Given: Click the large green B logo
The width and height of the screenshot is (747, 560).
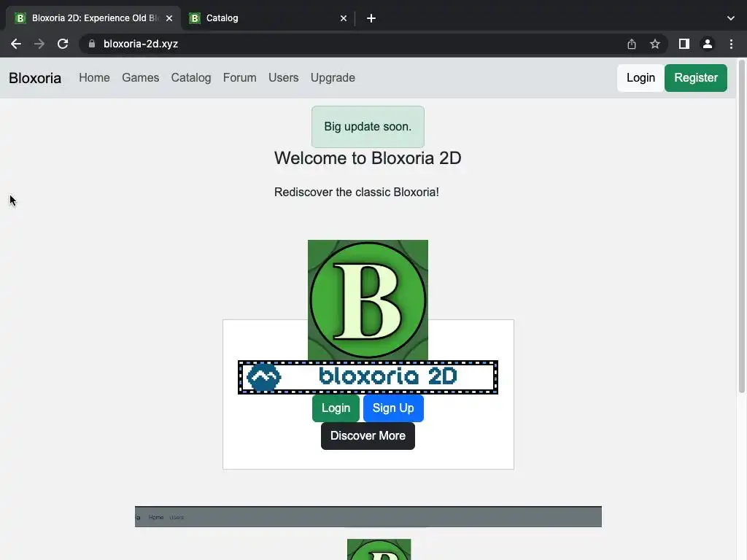Looking at the screenshot, I should click(368, 300).
